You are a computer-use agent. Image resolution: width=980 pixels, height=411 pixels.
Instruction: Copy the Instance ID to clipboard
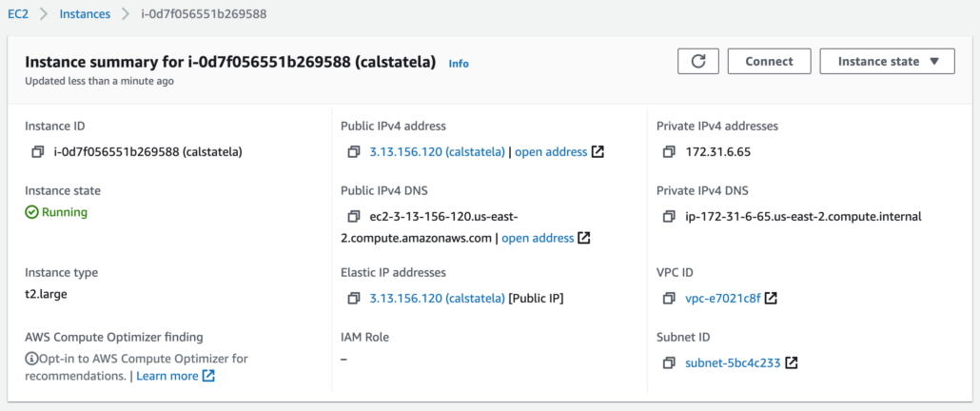pyautogui.click(x=37, y=152)
